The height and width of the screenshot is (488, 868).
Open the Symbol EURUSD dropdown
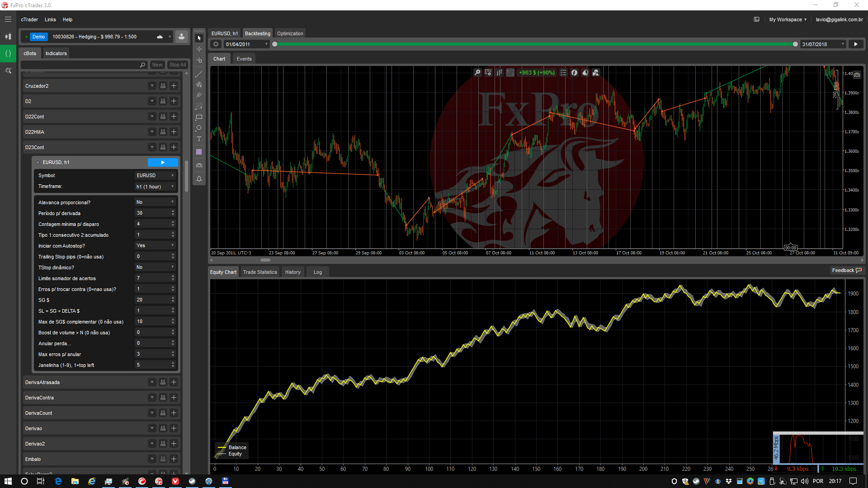[x=155, y=175]
